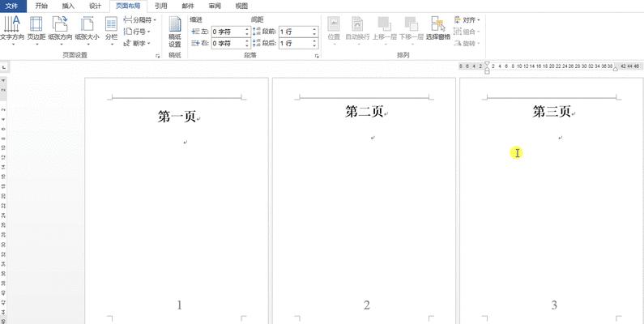Increase 段前 spacing before with up arrow
Viewport: 644px width, 324px height.
314,28
